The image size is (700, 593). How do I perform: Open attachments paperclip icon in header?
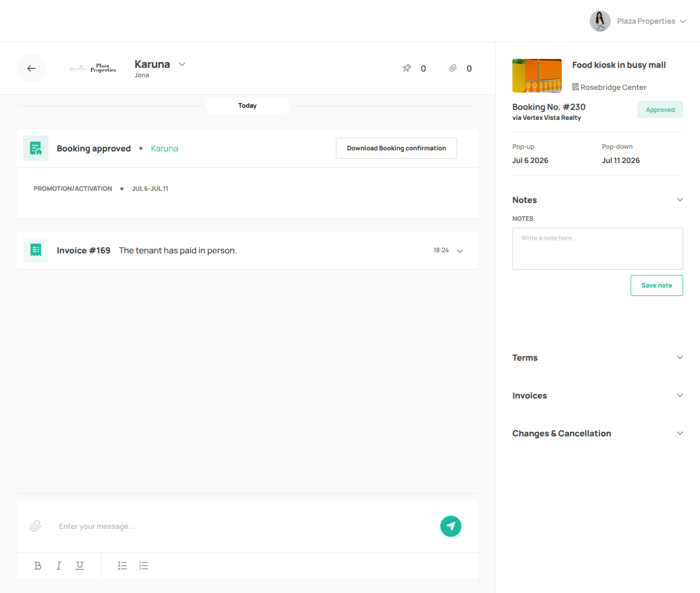click(453, 68)
